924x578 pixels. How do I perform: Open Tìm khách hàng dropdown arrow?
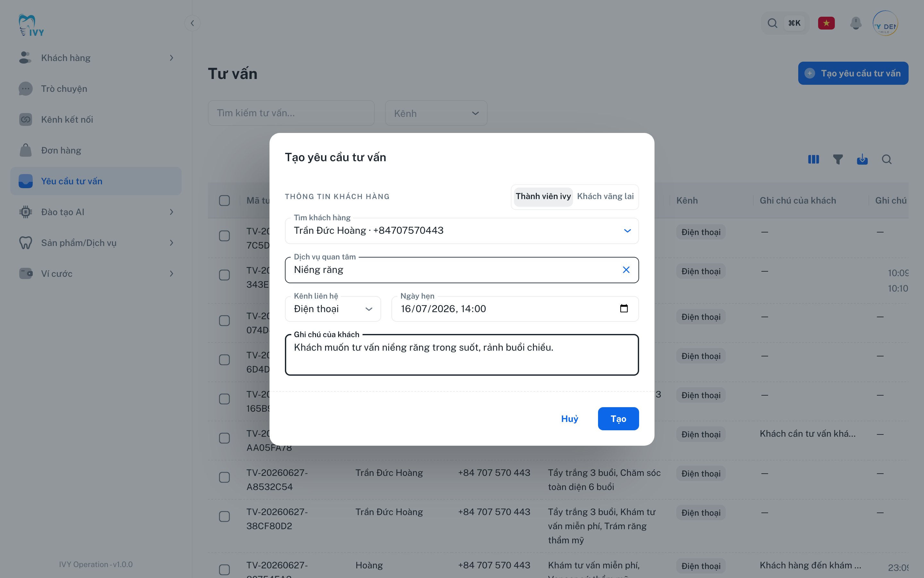click(x=627, y=231)
